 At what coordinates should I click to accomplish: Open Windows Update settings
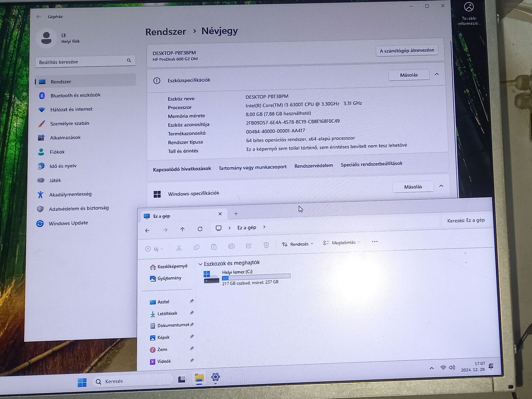(x=68, y=223)
